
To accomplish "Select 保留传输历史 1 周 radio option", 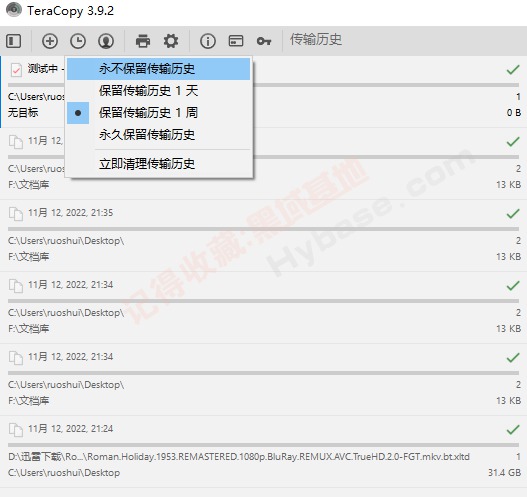I will [x=158, y=113].
